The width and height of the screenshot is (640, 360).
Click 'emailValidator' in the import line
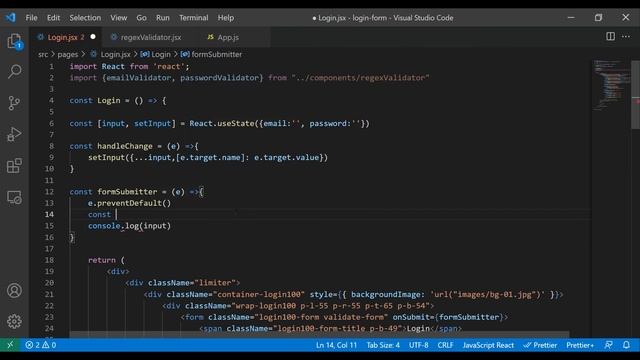coord(139,78)
